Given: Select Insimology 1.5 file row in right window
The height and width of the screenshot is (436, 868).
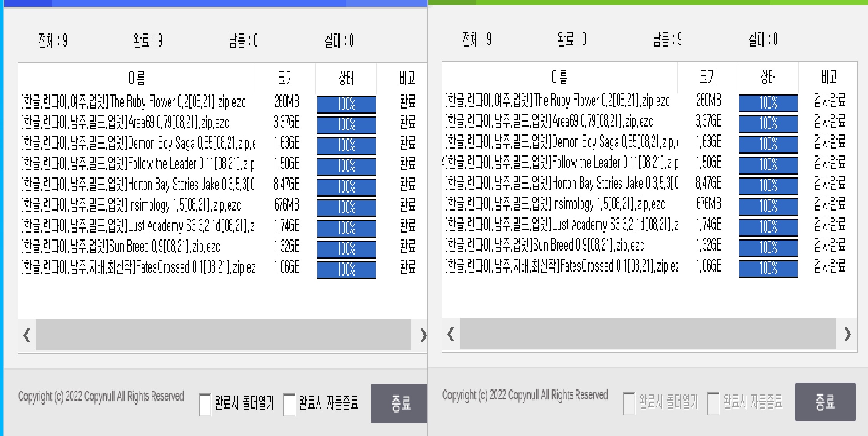Looking at the screenshot, I should tap(555, 204).
